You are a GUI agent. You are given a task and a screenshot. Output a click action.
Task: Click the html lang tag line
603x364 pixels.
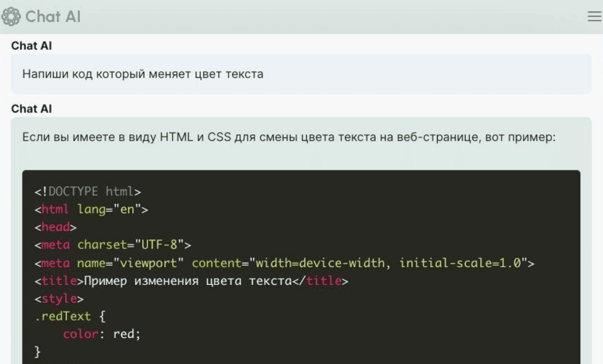[91, 210]
